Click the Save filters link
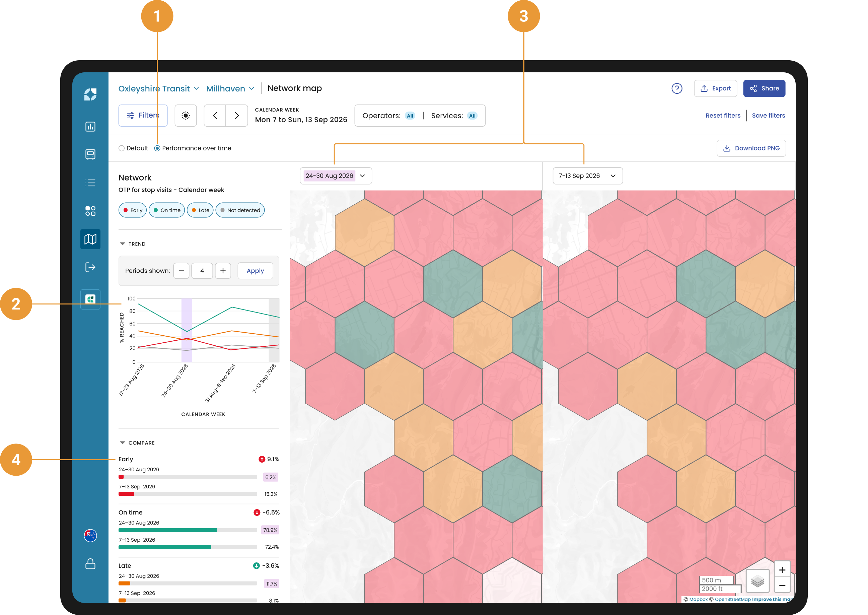This screenshot has width=868, height=615. (768, 116)
